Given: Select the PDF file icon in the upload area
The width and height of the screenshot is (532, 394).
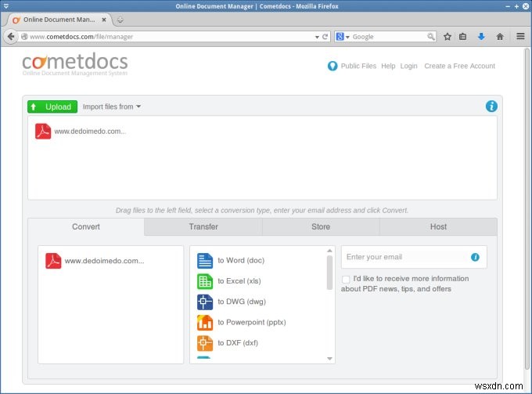Looking at the screenshot, I should [43, 132].
